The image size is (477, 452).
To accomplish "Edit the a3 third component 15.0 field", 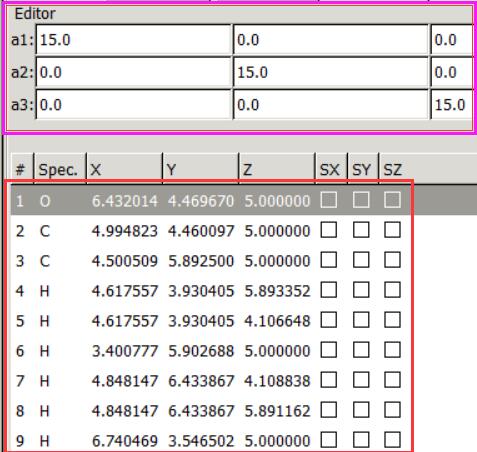I will point(453,105).
